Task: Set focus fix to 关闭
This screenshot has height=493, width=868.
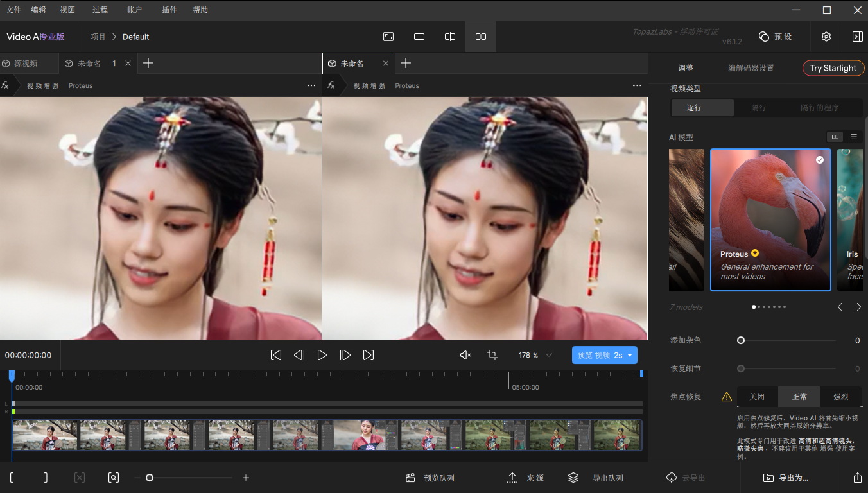Action: [757, 397]
